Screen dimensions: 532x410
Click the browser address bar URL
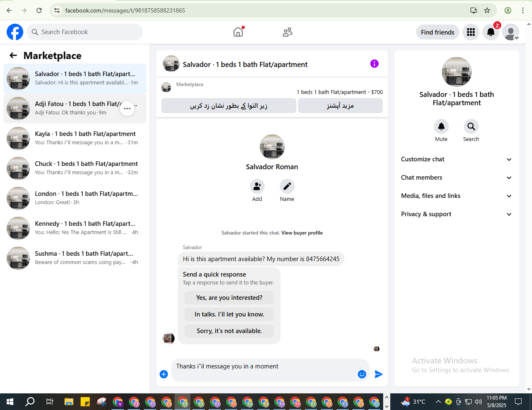pos(125,10)
